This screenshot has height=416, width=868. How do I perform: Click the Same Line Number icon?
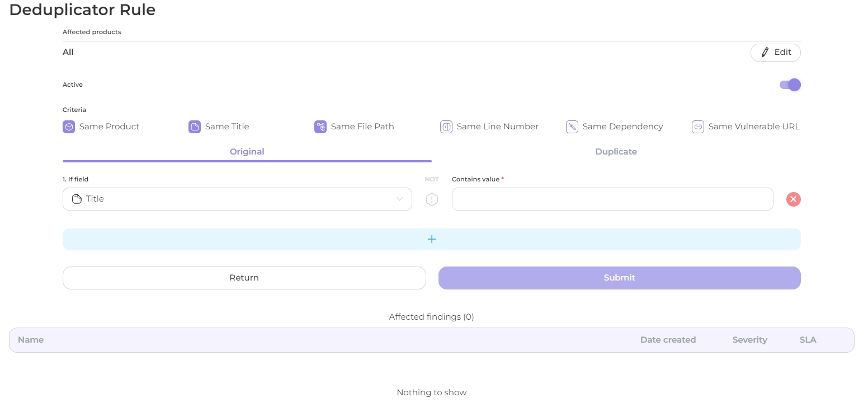point(446,127)
